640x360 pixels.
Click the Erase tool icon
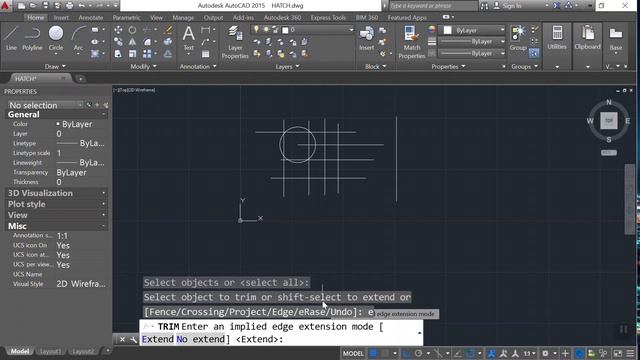168,30
